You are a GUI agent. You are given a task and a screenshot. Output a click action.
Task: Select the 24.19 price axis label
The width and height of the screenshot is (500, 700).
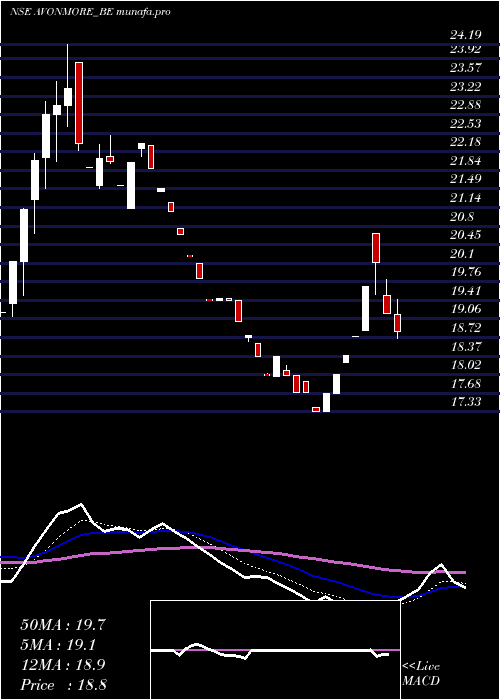(465, 34)
